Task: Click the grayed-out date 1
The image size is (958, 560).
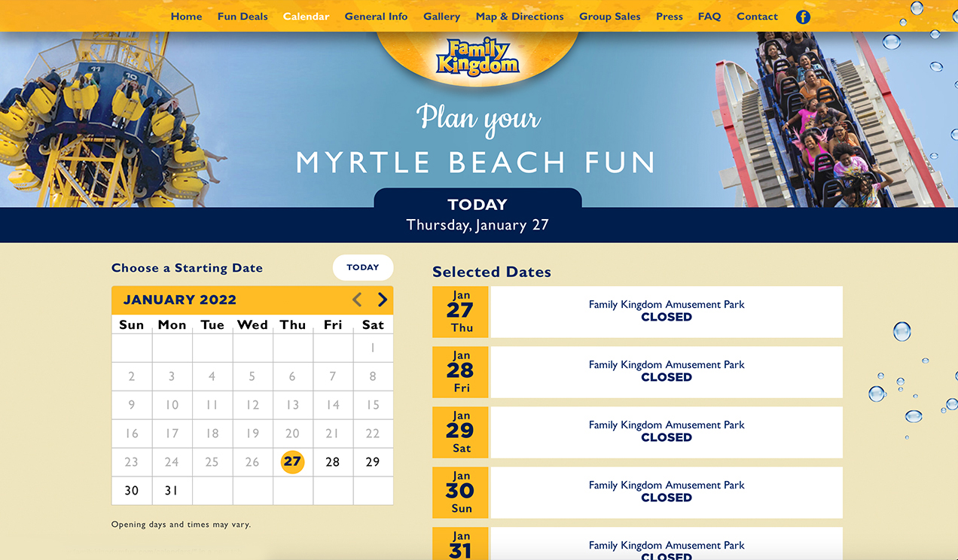Action: 373,348
